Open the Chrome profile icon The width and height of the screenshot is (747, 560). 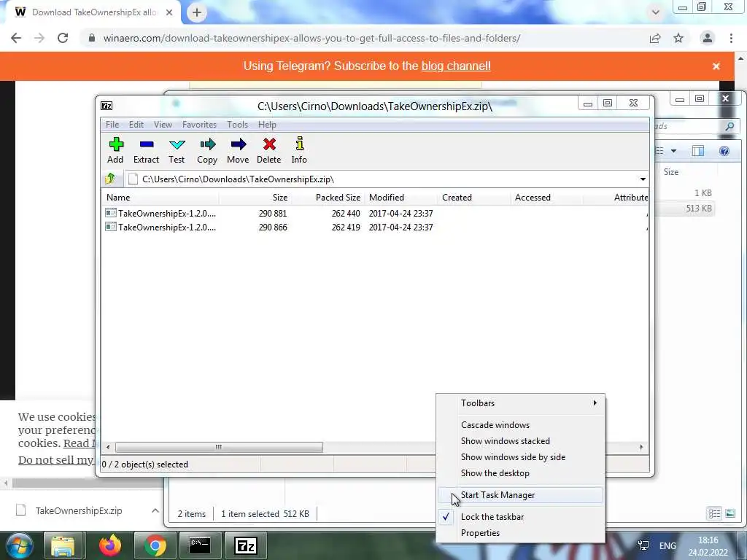708,38
